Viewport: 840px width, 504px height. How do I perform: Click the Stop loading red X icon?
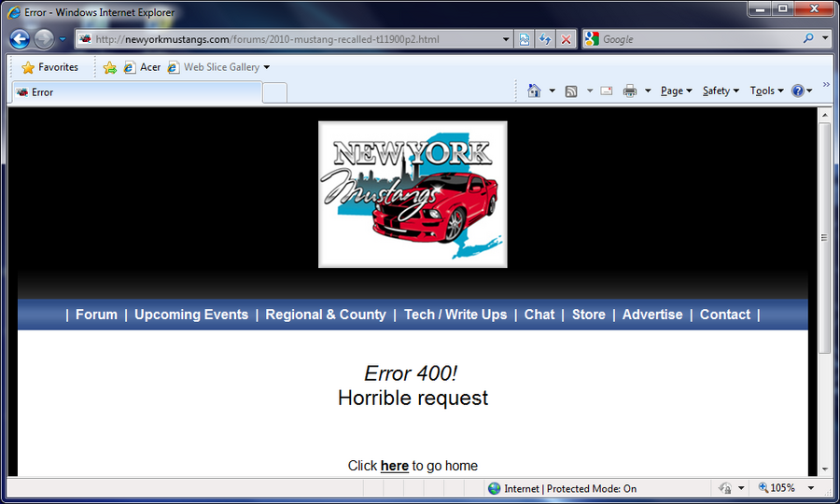pyautogui.click(x=566, y=39)
